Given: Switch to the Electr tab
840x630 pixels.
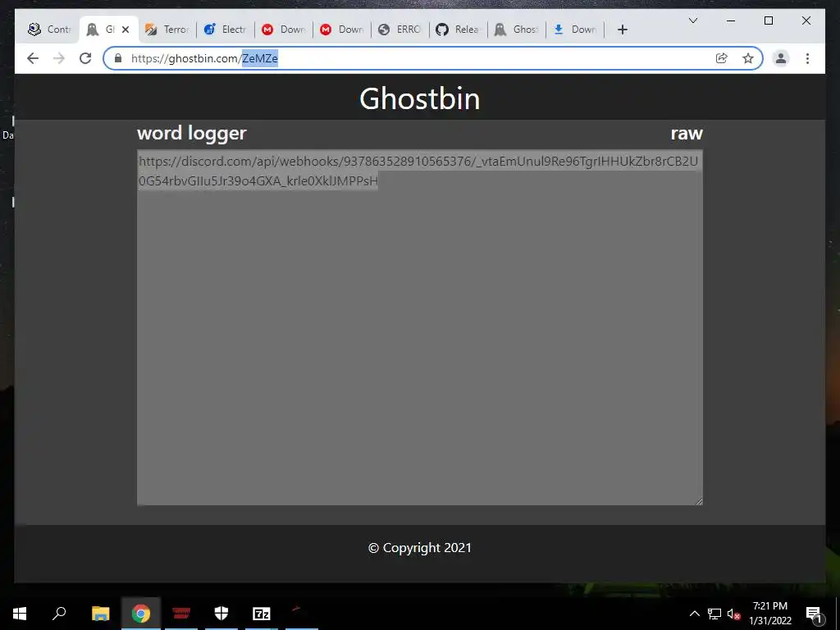Looking at the screenshot, I should [226, 30].
